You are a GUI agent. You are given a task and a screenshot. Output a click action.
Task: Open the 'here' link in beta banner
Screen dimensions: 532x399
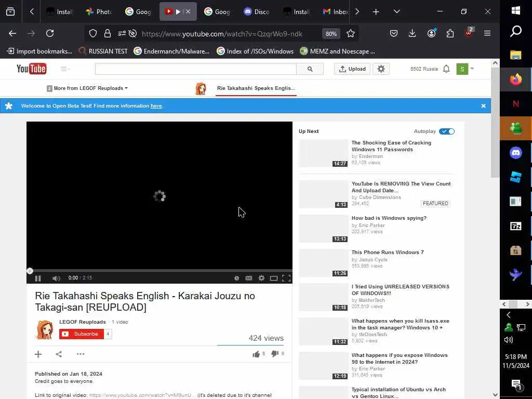(x=156, y=106)
